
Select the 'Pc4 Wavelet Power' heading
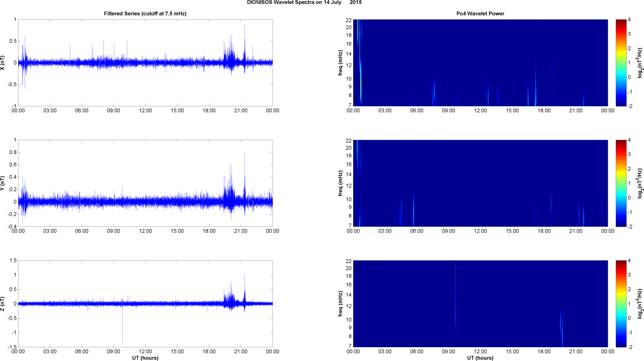pyautogui.click(x=480, y=14)
